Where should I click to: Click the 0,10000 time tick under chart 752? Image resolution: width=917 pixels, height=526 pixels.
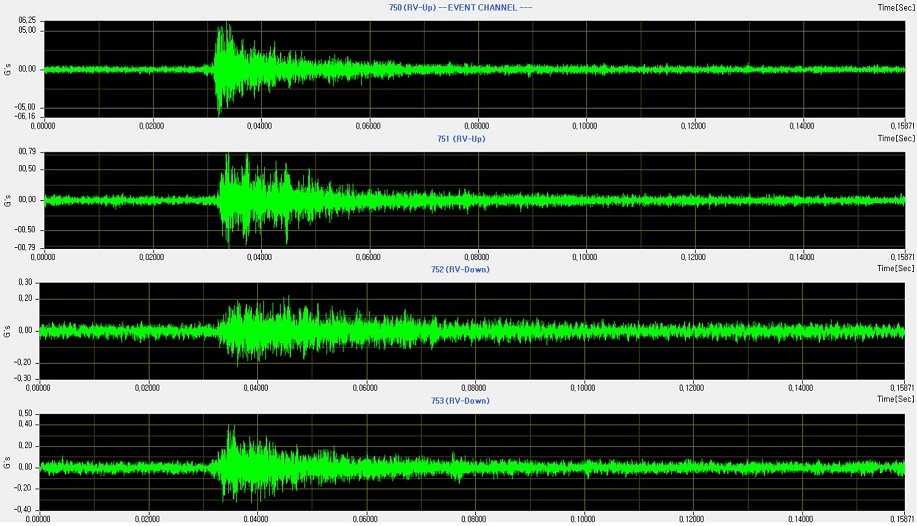click(582, 387)
